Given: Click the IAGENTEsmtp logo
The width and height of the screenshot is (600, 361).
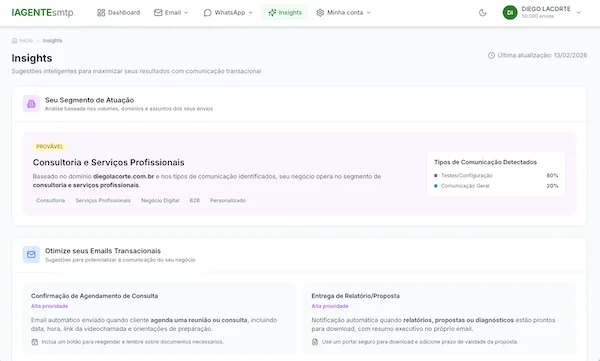Looking at the screenshot, I should pos(42,13).
